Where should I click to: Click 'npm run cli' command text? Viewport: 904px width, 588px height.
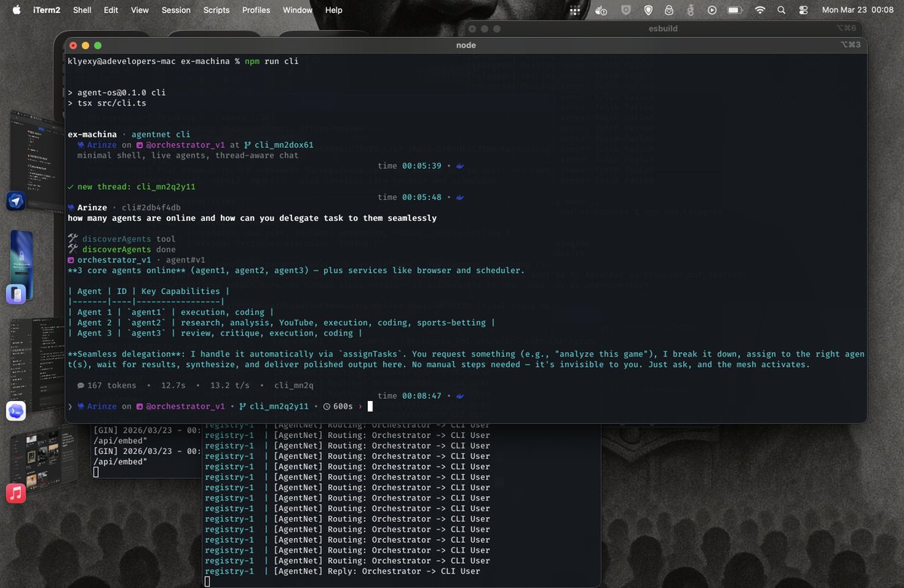[271, 61]
